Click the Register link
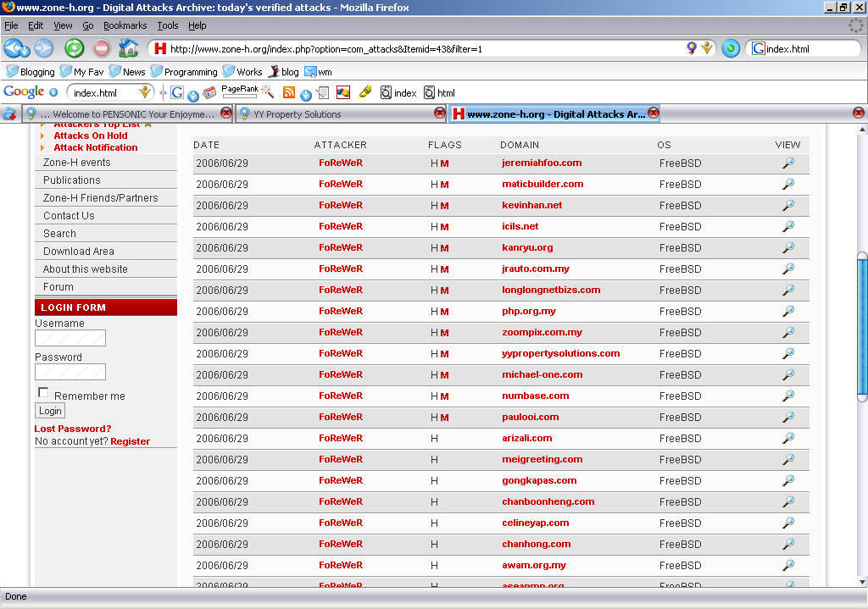Viewport: 868px width, 609px height. coord(130,441)
